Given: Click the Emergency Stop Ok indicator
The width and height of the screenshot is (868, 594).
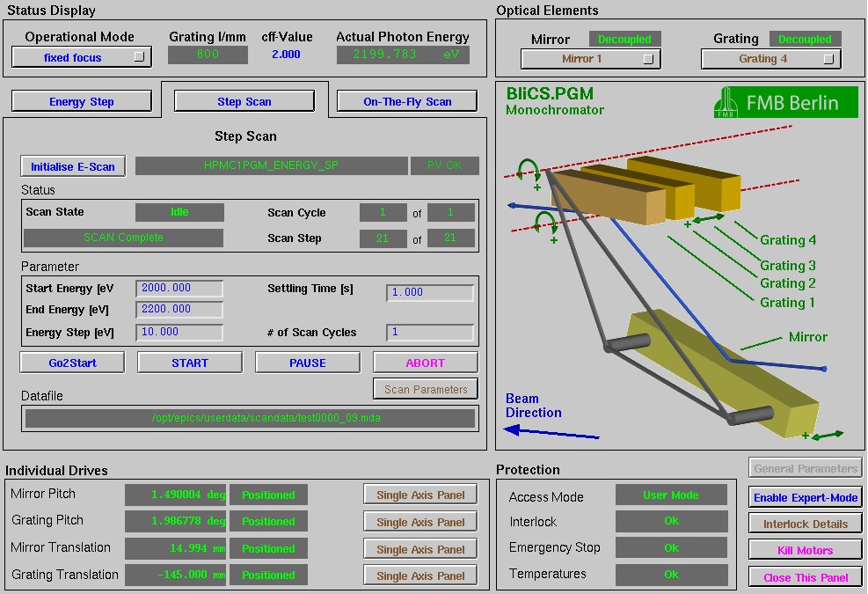Looking at the screenshot, I should (671, 547).
